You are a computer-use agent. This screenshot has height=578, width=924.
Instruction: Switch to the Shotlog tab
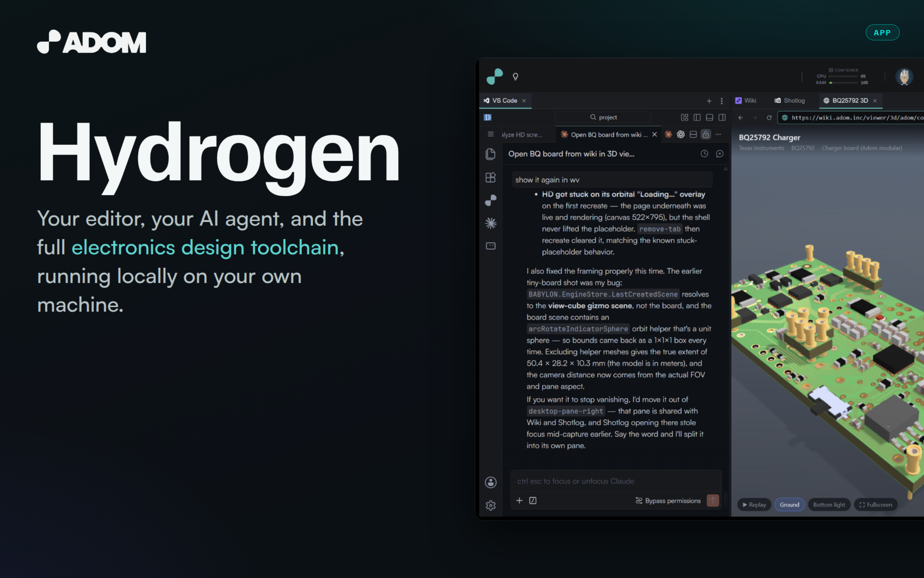pyautogui.click(x=790, y=100)
